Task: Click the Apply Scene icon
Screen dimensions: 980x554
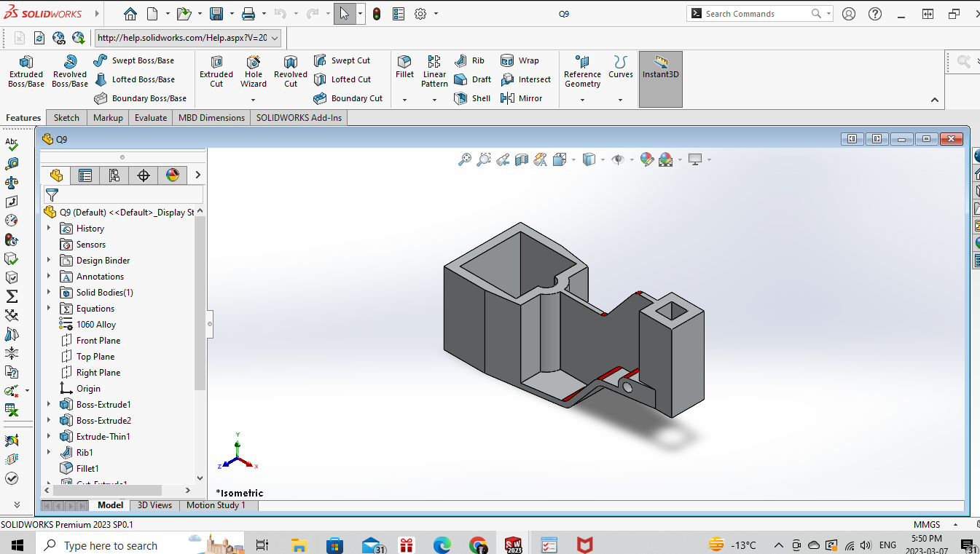Action: [665, 159]
